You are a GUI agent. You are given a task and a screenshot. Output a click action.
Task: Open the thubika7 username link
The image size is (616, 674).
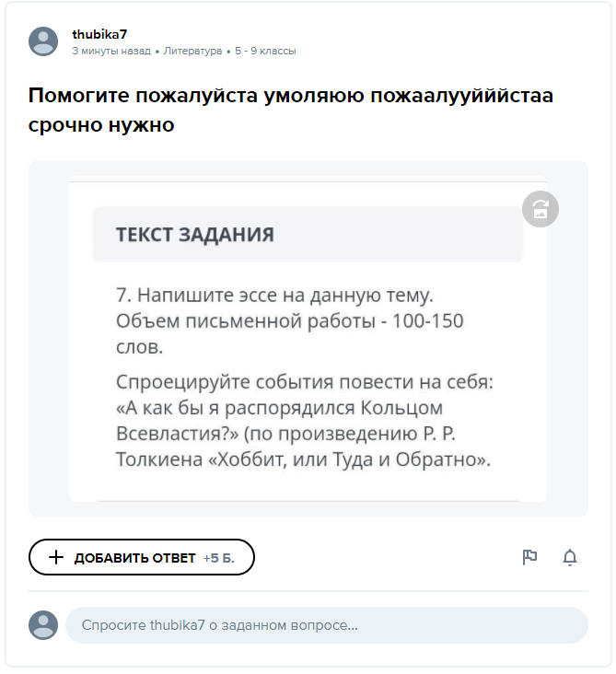99,34
